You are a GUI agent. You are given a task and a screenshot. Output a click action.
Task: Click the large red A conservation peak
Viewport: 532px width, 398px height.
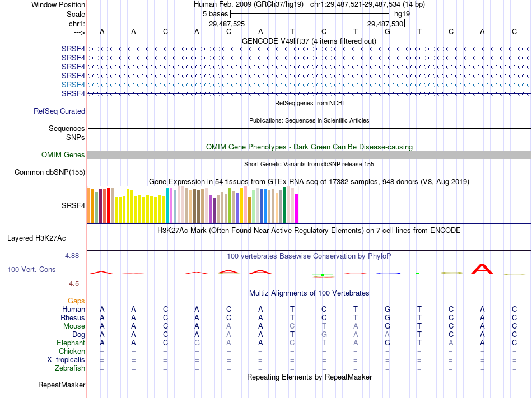click(x=482, y=269)
